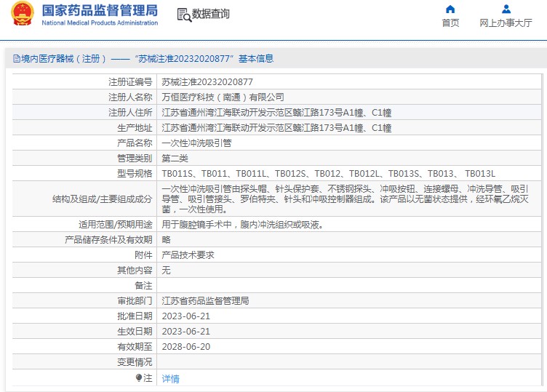Open the 数据查询 search icon
This screenshot has width=547, height=392.
click(184, 15)
